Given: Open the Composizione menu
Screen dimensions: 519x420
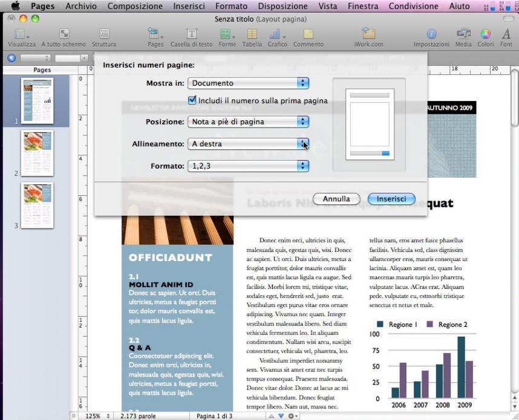Looking at the screenshot, I should tap(135, 6).
